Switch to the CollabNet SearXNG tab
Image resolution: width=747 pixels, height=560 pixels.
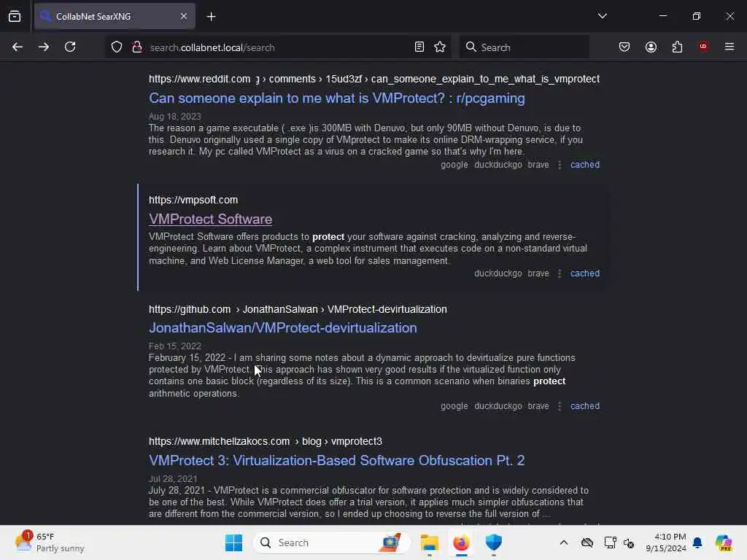[x=115, y=16]
